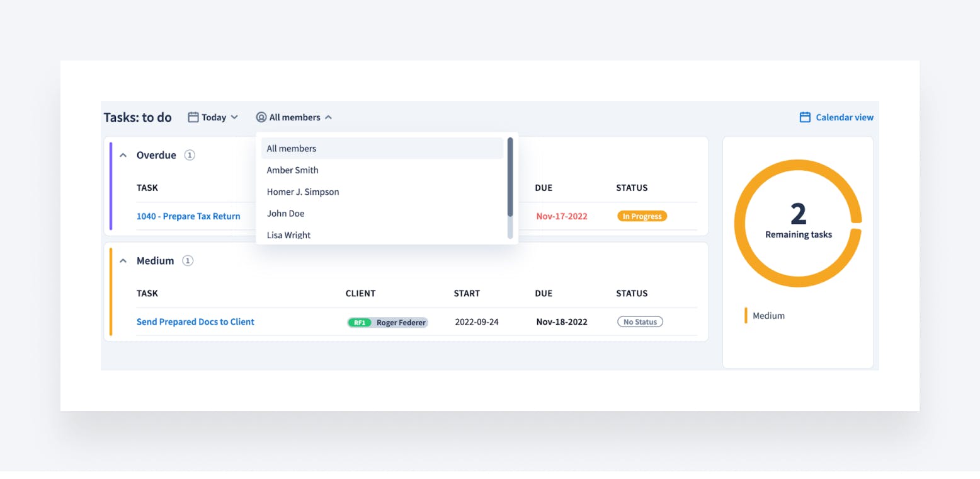Click the person icon beside All members
This screenshot has width=980, height=479.
click(261, 117)
